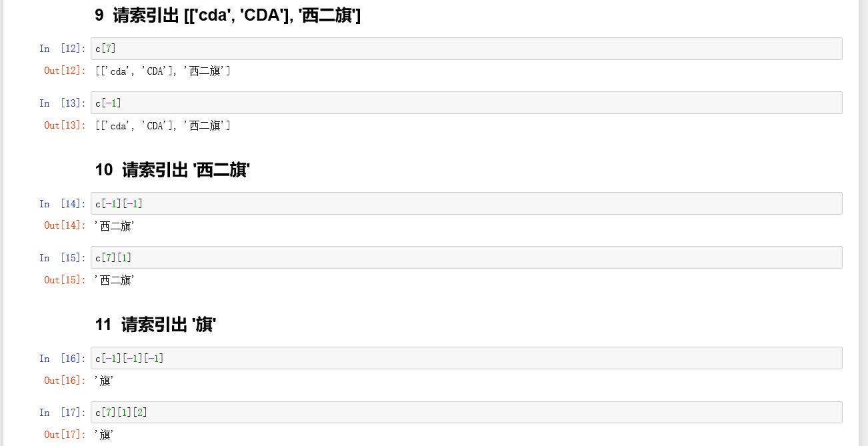Collapse output via the Out[13] prompt
This screenshot has width=868, height=446.
[x=65, y=125]
